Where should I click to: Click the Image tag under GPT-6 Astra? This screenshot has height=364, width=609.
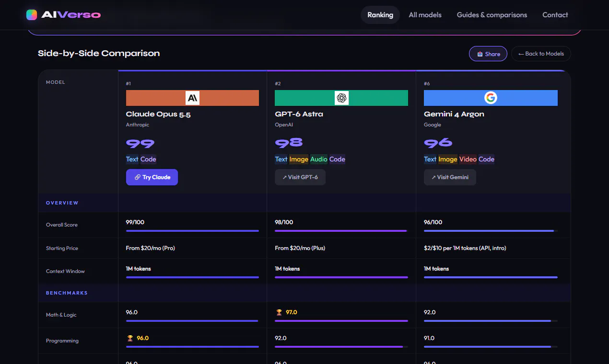299,159
